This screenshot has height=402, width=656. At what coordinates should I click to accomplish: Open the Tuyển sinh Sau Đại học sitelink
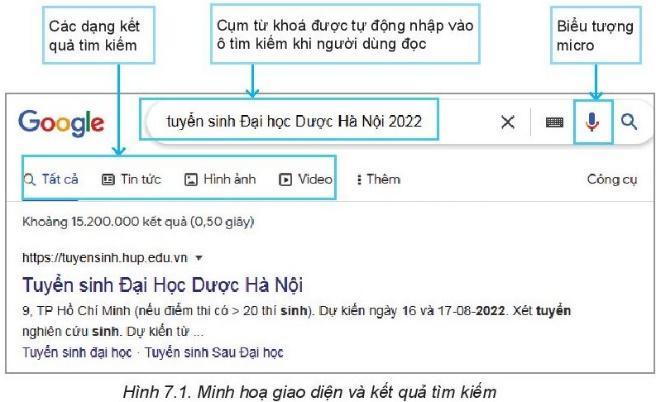(214, 352)
